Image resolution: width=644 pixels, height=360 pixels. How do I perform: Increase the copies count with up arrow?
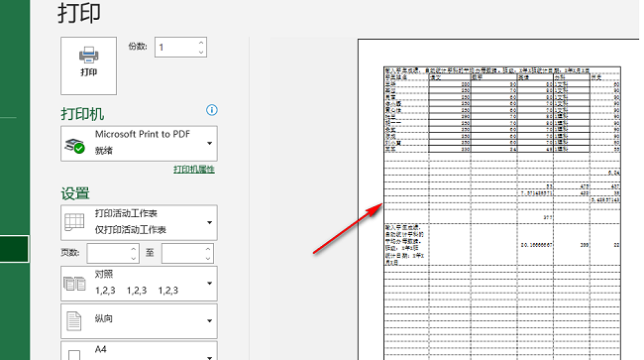pos(201,43)
